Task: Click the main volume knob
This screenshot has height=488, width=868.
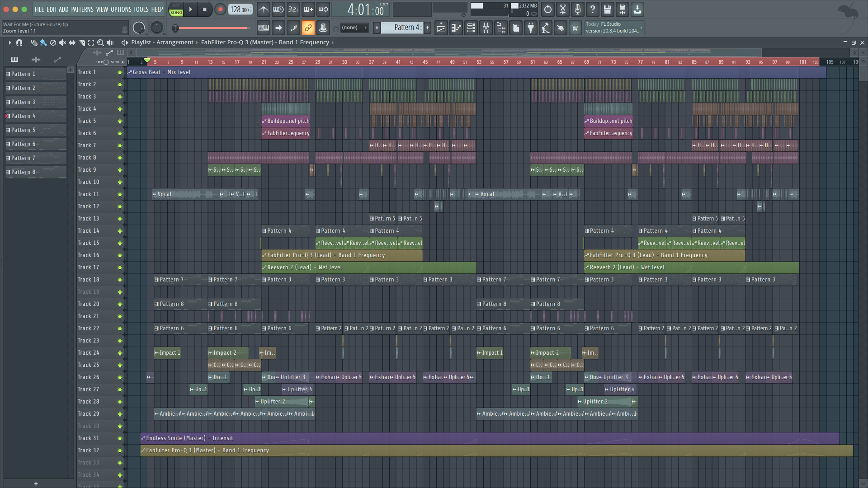Action: coord(139,28)
